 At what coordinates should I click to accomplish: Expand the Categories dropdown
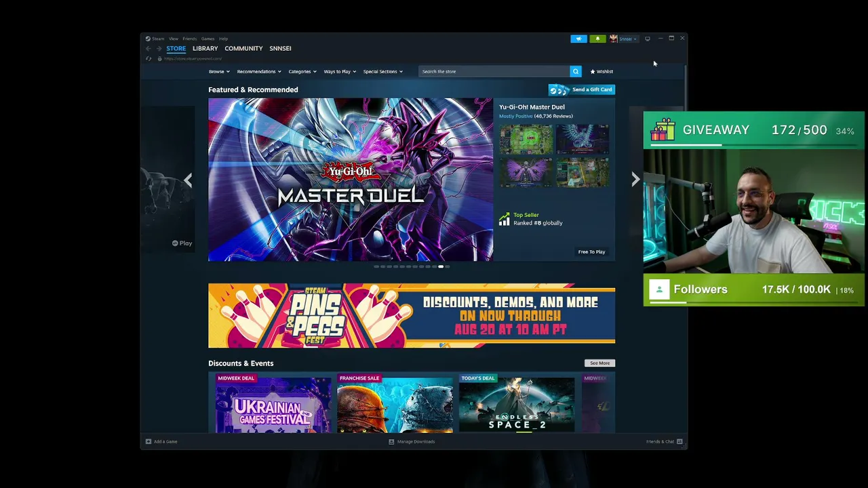pos(302,71)
